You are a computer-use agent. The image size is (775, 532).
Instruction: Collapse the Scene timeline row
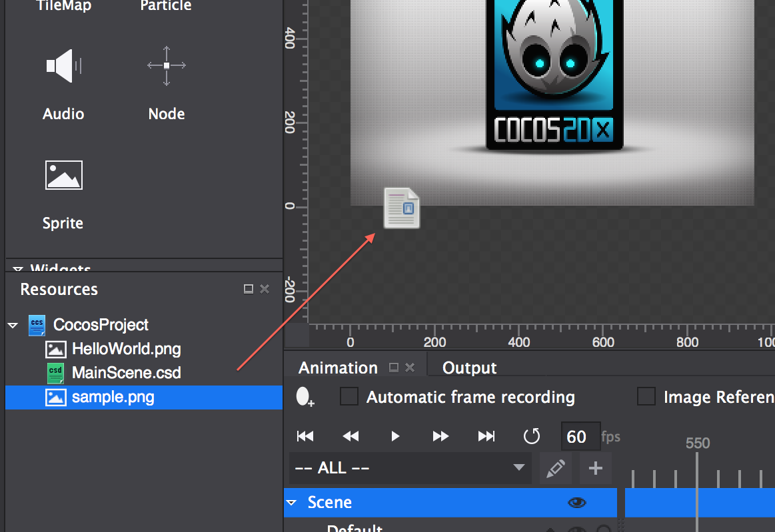[x=292, y=502]
